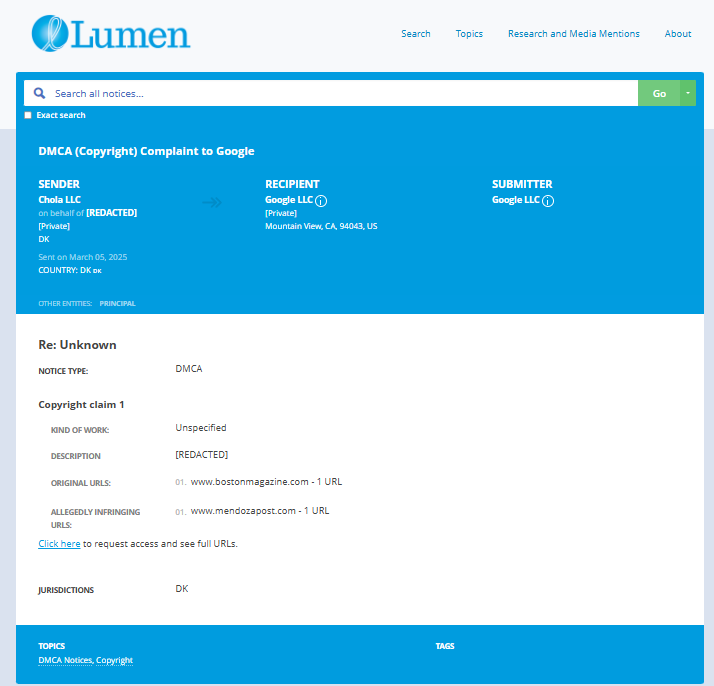Open the DMCA Notices topic link
This screenshot has height=686, width=714.
pos(65,660)
